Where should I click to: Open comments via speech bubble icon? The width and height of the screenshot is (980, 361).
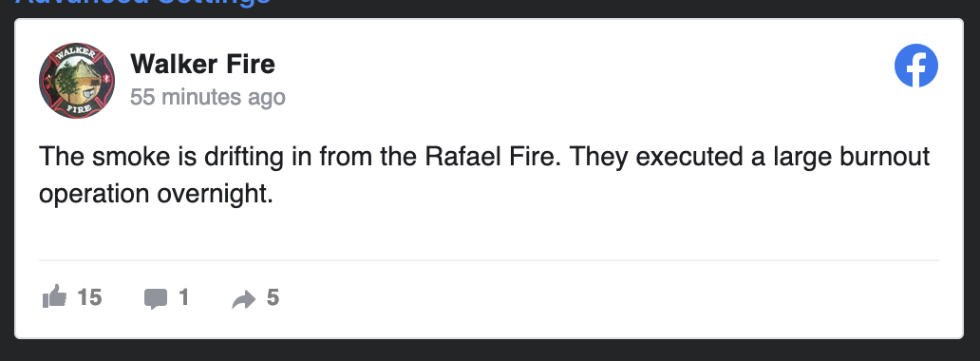(156, 298)
